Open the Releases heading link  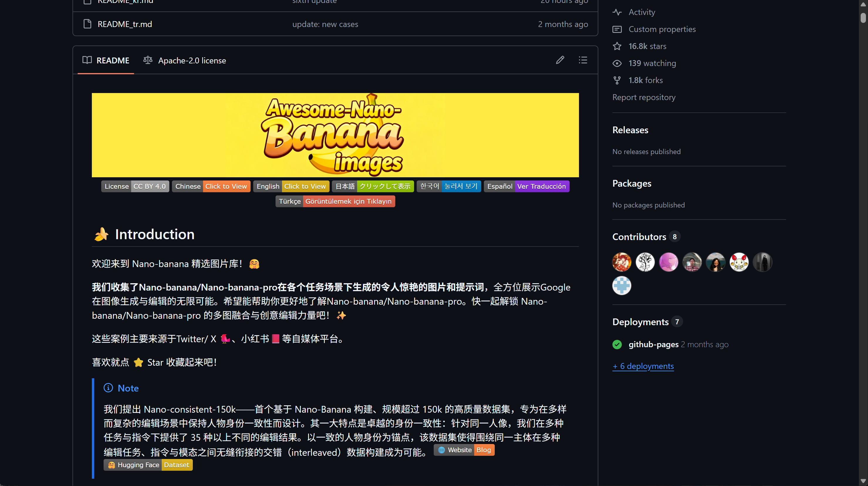(x=630, y=130)
